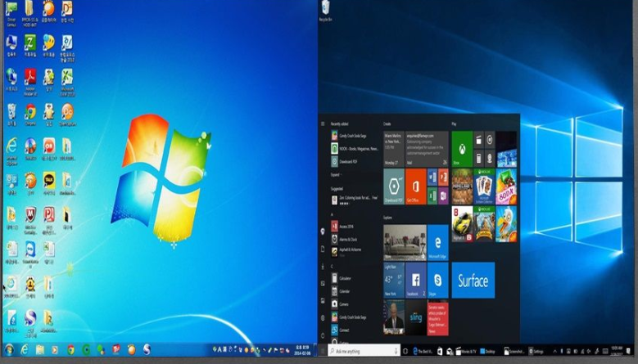Open Candy Crush Soda Saga under Recently added
Viewport: 638px width, 364px height.
349,136
